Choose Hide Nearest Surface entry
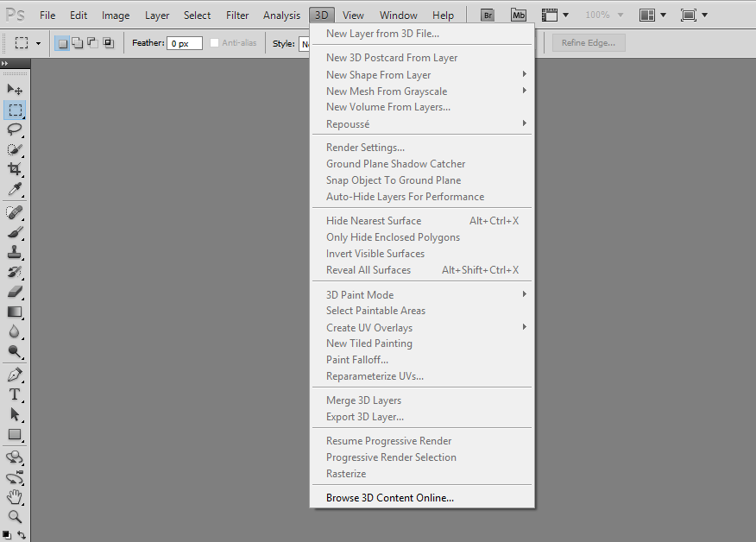Viewport: 756px width, 542px height. click(422, 220)
